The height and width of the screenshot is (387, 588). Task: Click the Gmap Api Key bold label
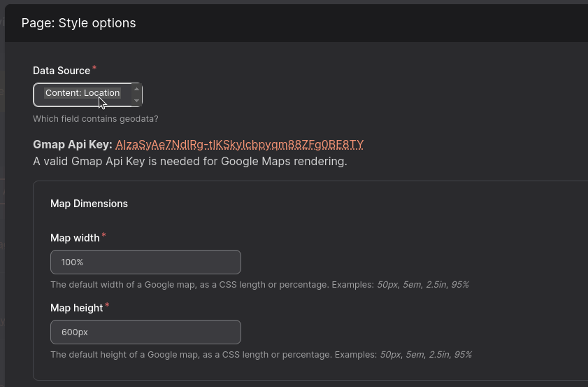click(x=73, y=145)
